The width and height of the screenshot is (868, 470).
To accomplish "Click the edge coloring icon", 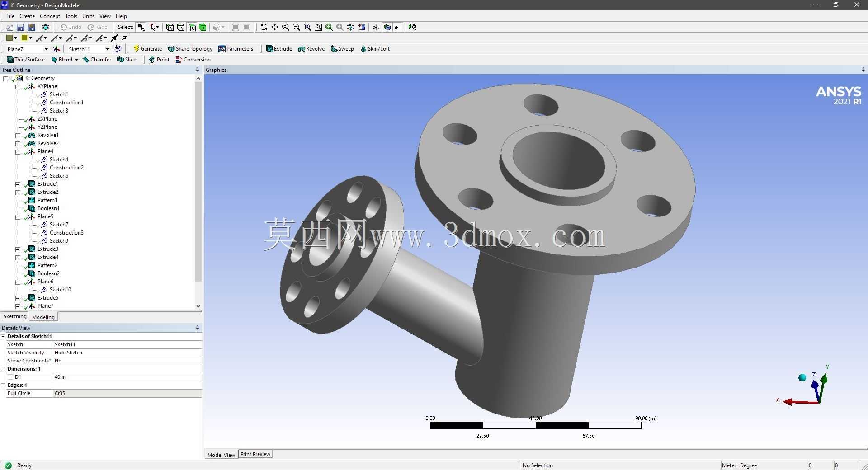I will pyautogui.click(x=24, y=38).
